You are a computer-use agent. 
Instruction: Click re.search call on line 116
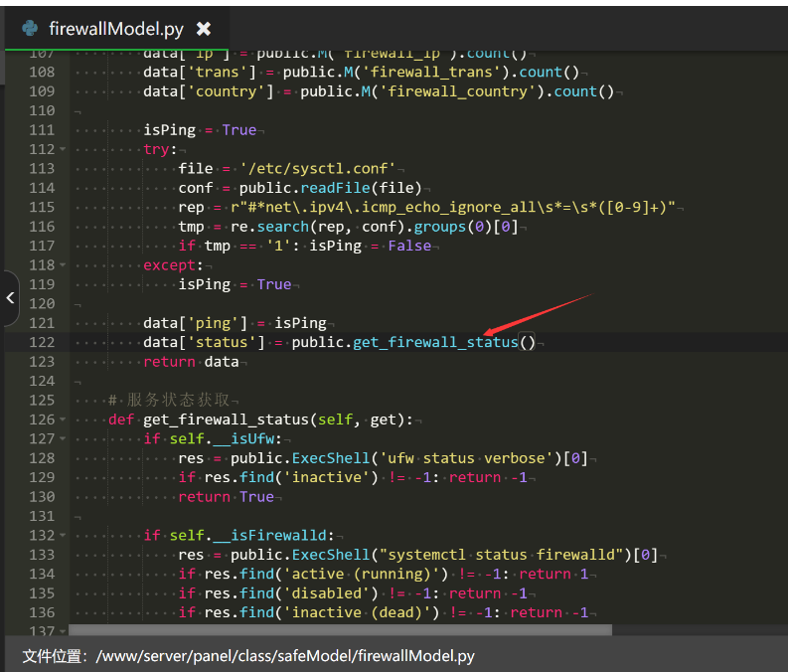click(270, 227)
